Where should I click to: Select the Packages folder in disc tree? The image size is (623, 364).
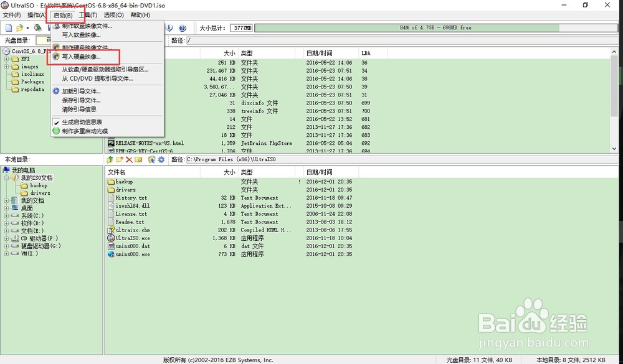[32, 82]
